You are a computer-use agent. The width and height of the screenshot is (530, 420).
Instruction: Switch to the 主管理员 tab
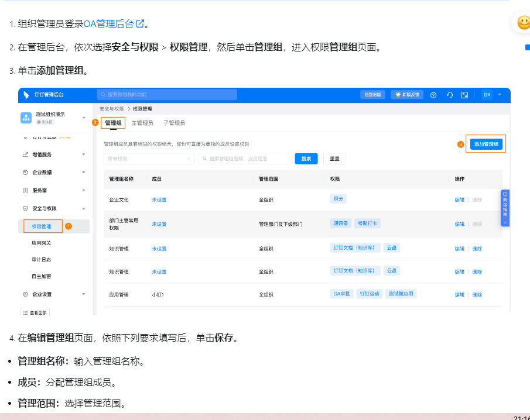coord(142,123)
